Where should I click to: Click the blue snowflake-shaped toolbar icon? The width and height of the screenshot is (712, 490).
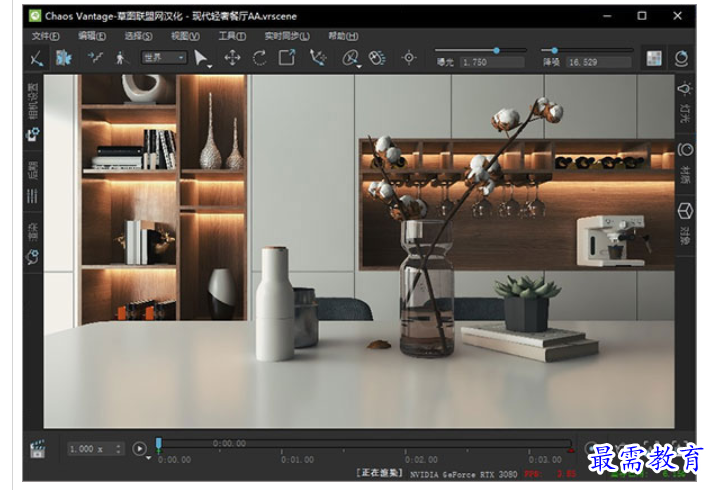click(64, 58)
